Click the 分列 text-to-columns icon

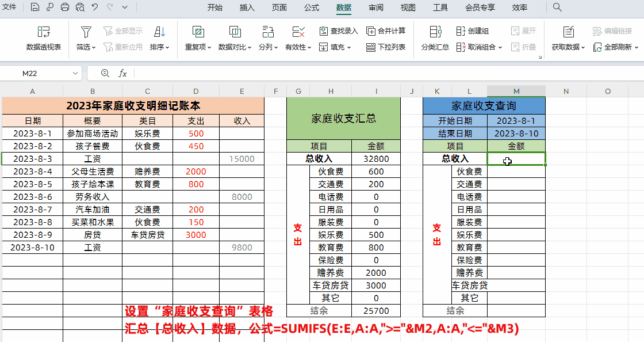point(268,32)
